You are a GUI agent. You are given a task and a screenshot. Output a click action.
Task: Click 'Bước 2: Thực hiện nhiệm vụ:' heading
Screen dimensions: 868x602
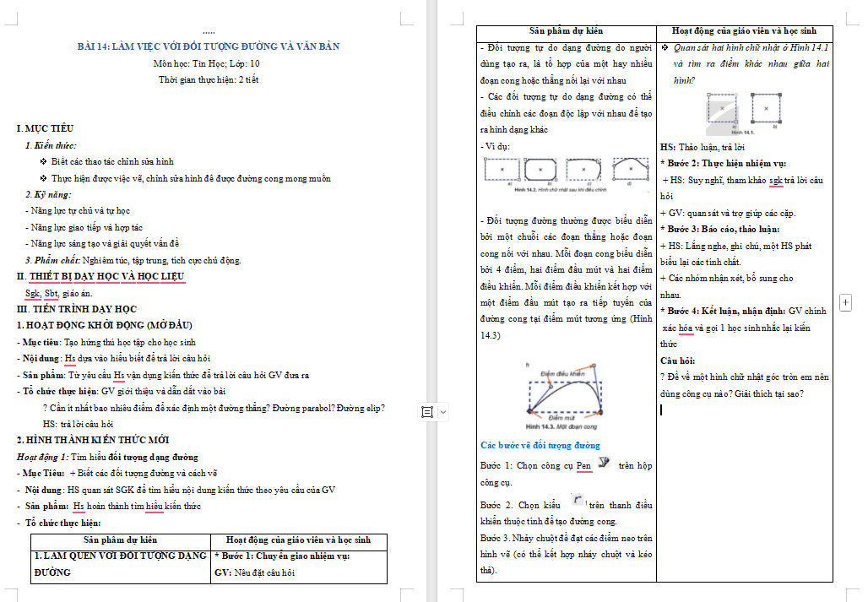723,163
